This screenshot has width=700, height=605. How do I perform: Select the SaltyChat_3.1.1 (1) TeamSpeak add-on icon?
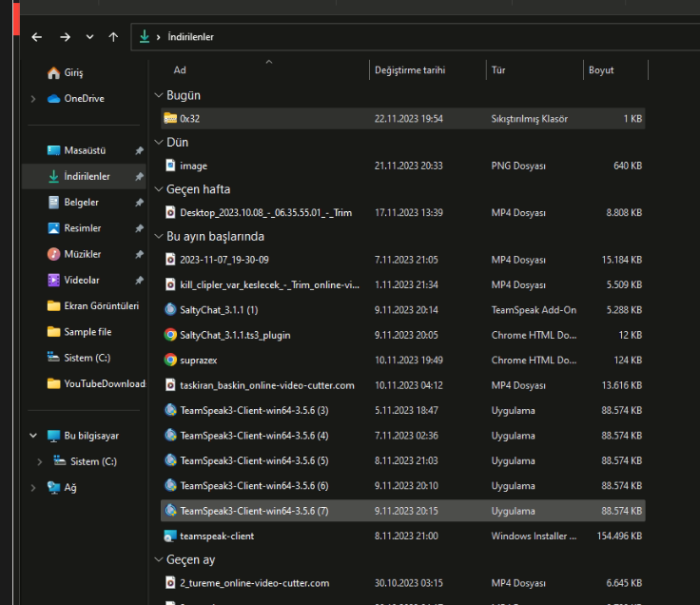point(170,309)
